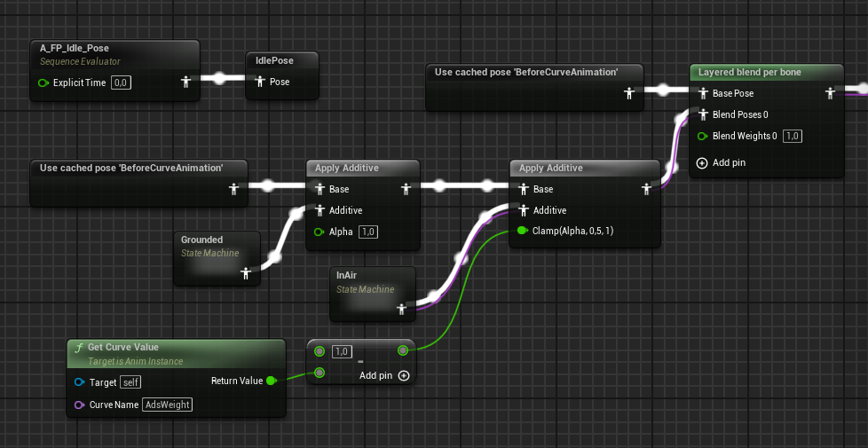Edit the Blend Weights 0 value field
The width and height of the screenshot is (868, 448).
793,136
